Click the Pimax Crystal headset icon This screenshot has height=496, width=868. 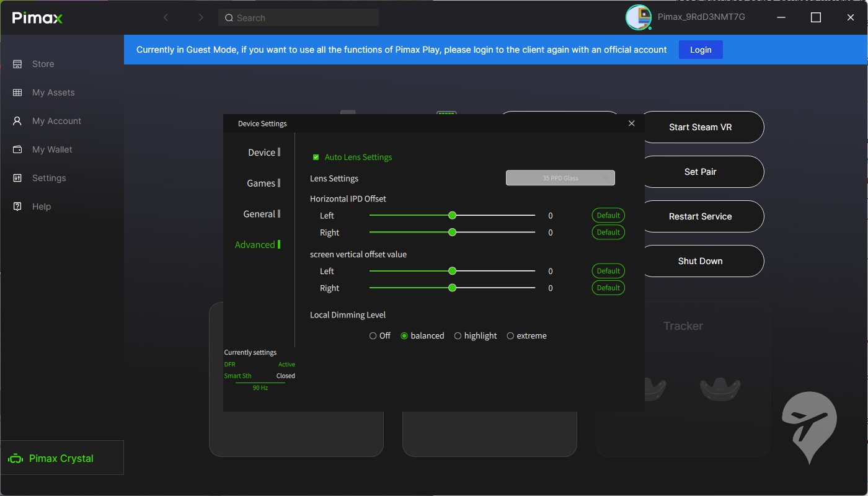(x=15, y=459)
